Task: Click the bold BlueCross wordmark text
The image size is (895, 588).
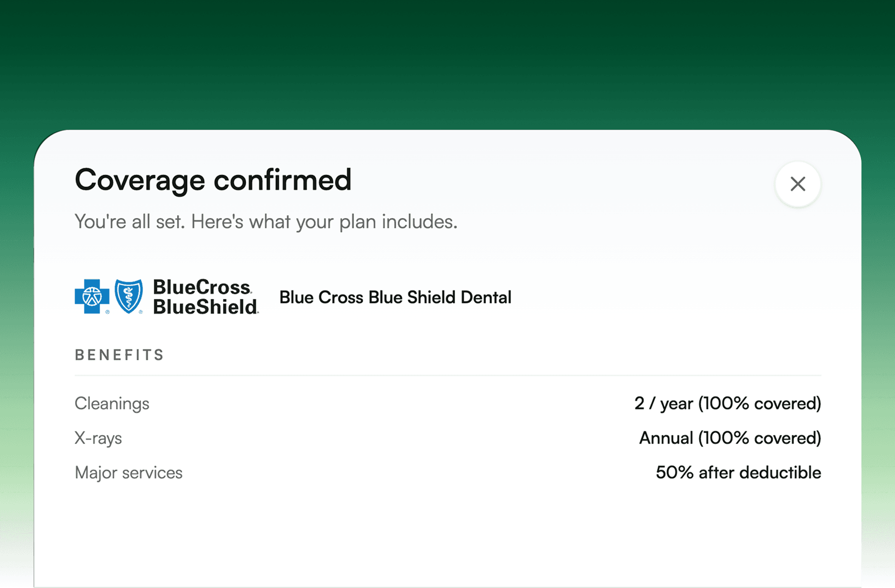Action: coord(201,287)
